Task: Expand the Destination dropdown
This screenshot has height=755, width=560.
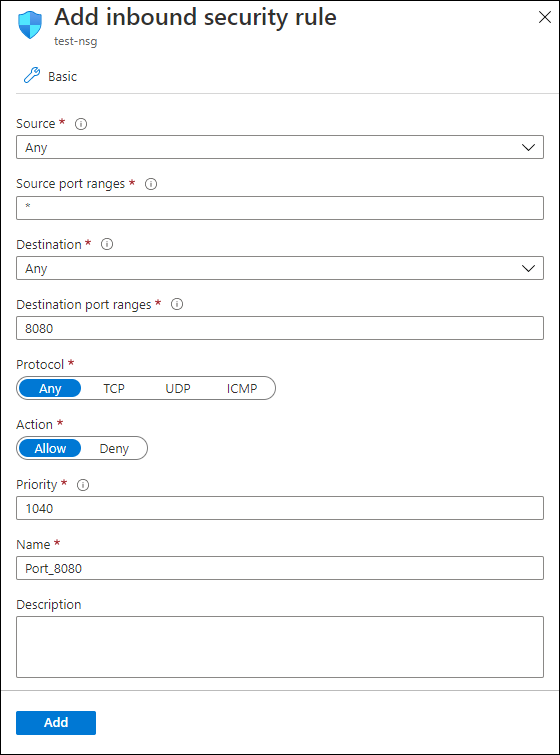Action: click(280, 268)
